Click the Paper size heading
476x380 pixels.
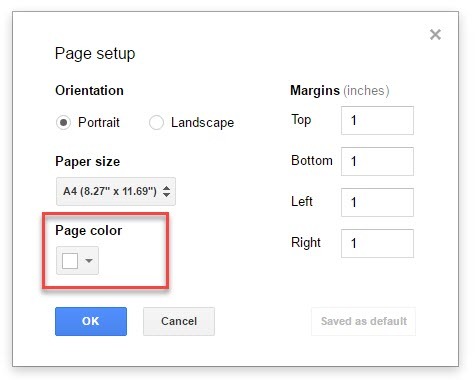pos(88,162)
